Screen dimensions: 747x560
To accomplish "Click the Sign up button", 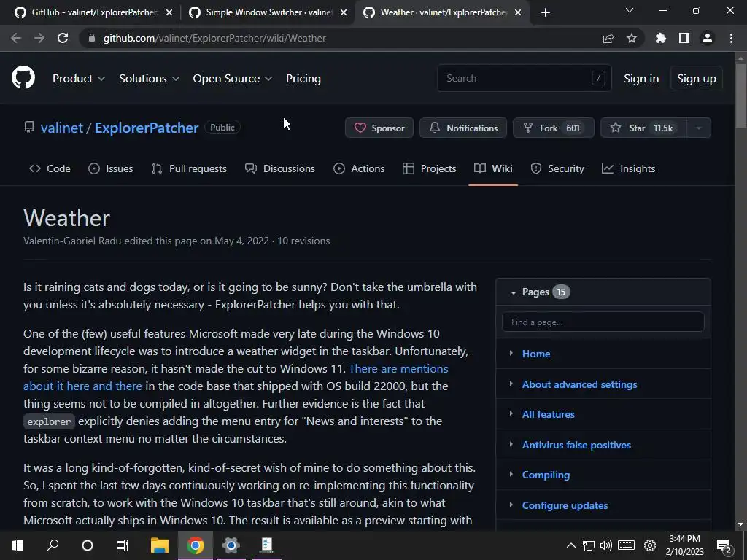I will coord(697,79).
